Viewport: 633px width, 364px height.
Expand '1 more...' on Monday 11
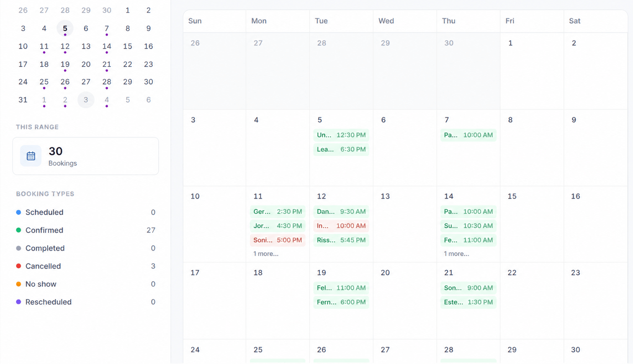click(x=266, y=254)
